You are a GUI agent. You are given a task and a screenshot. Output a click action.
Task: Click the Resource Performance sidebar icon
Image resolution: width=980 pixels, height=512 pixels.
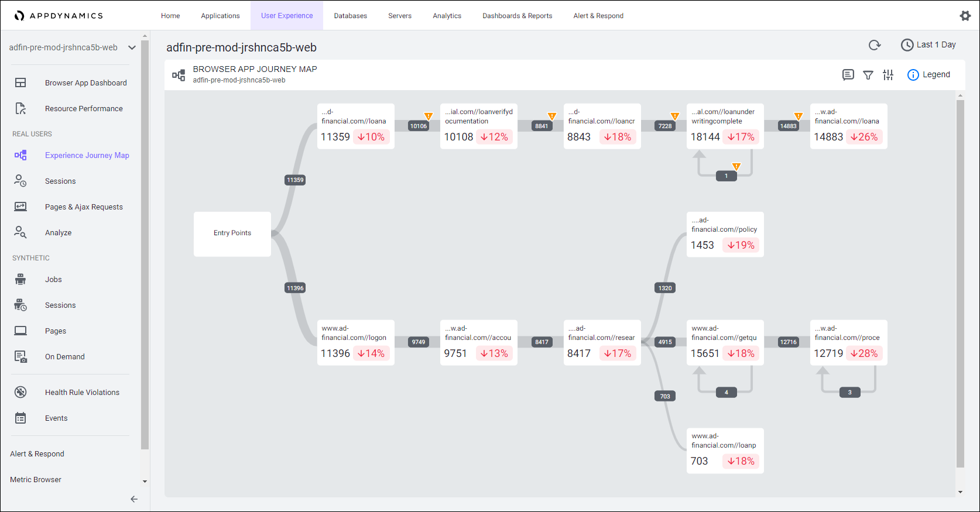[20, 108]
